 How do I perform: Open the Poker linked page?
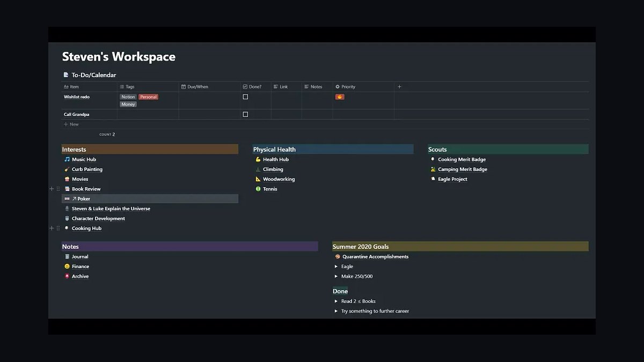pyautogui.click(x=84, y=199)
